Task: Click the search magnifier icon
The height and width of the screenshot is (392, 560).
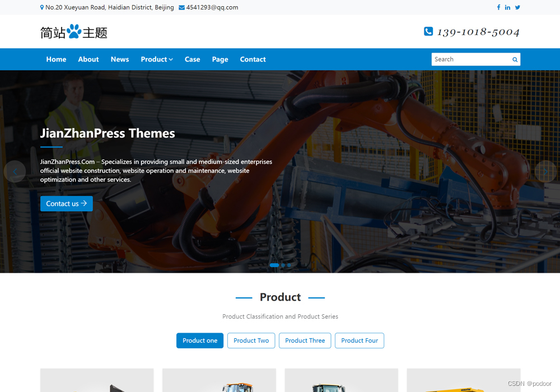Action: [515, 59]
